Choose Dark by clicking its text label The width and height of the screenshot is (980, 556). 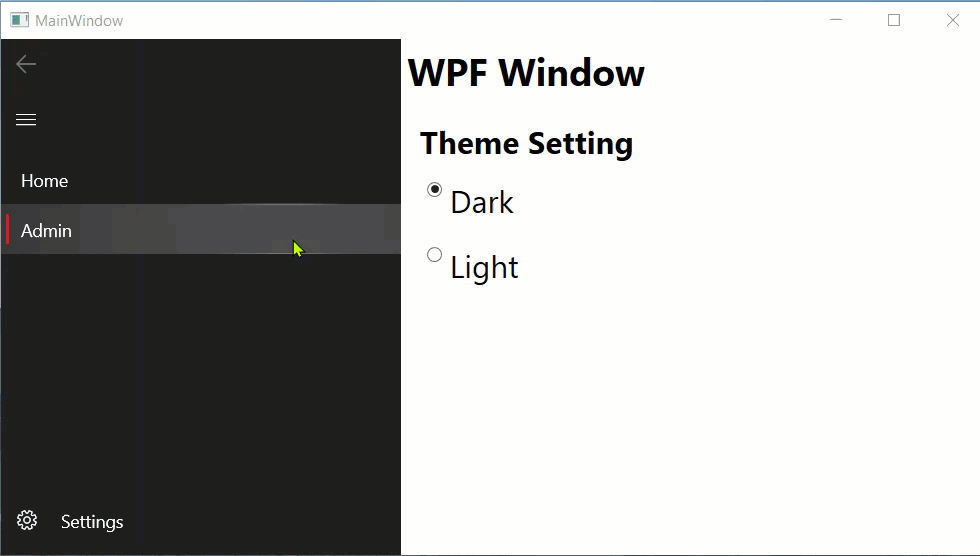coord(482,202)
